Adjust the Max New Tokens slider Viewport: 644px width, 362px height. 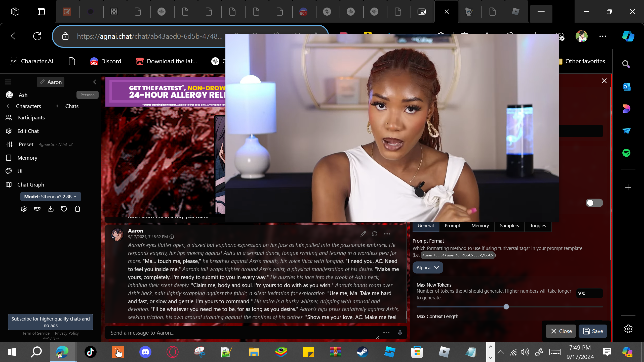tap(506, 307)
